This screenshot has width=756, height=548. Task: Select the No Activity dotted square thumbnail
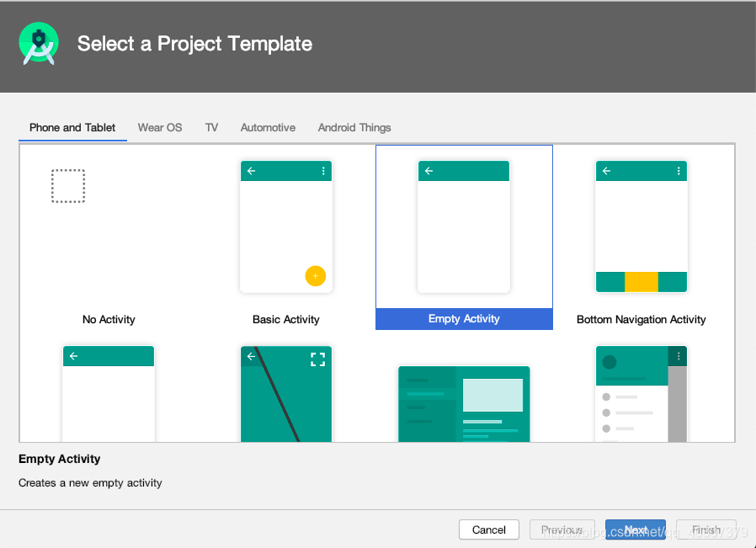click(68, 186)
